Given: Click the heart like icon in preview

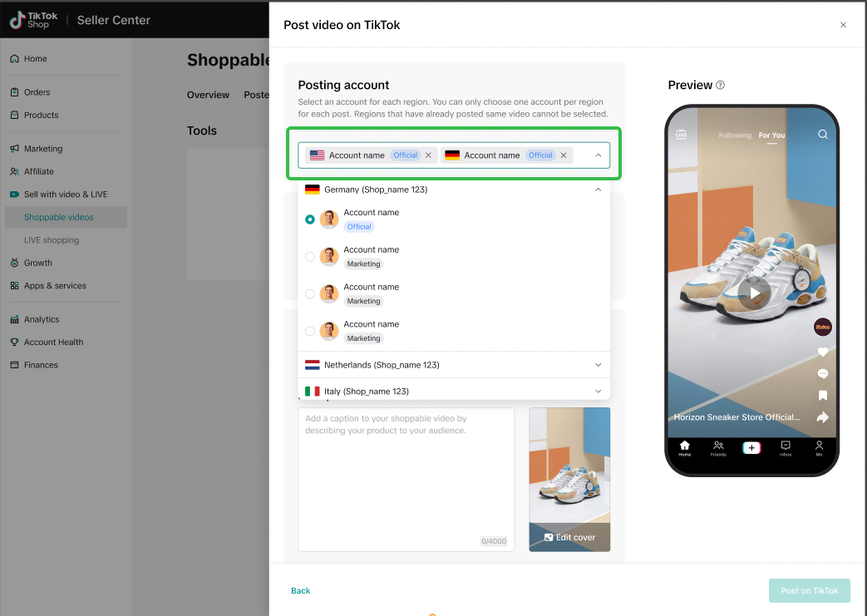Looking at the screenshot, I should [x=822, y=352].
